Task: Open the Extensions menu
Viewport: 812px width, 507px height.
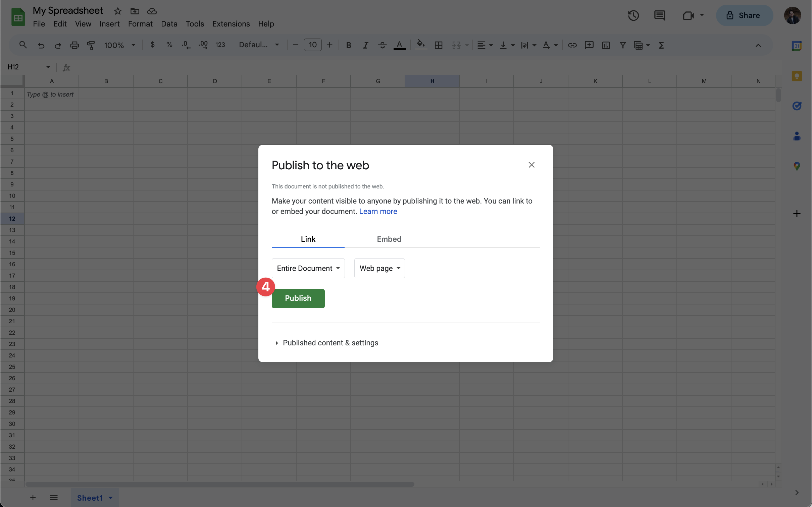Action: 231,24
